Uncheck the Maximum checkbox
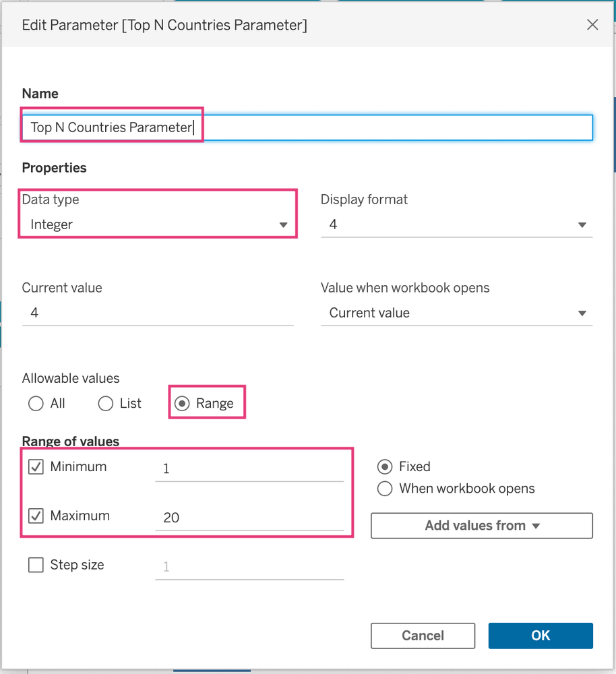616x674 pixels. pyautogui.click(x=36, y=516)
